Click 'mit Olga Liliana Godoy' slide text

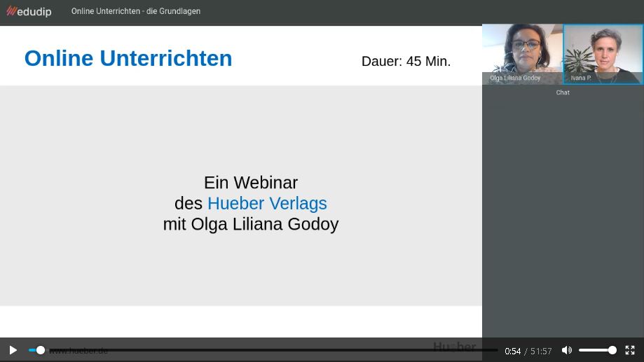click(x=251, y=225)
